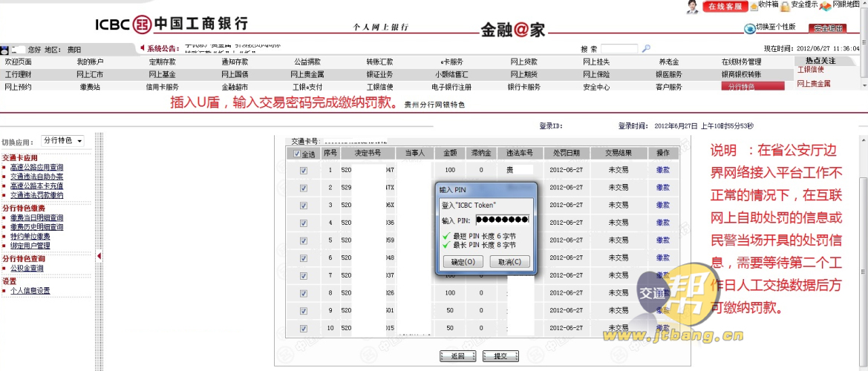Uncheck the checkbox in row 3
This screenshot has height=371, width=868.
pos(304,205)
